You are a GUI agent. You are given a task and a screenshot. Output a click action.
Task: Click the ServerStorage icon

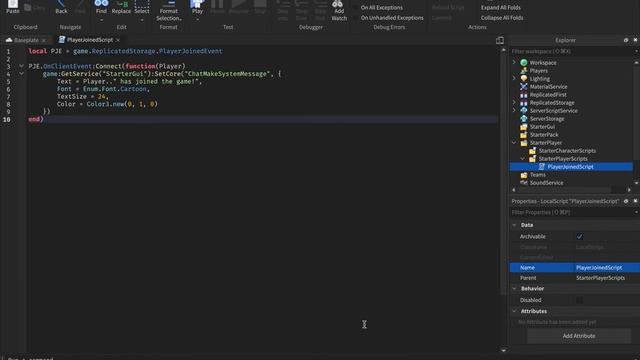[x=524, y=118]
